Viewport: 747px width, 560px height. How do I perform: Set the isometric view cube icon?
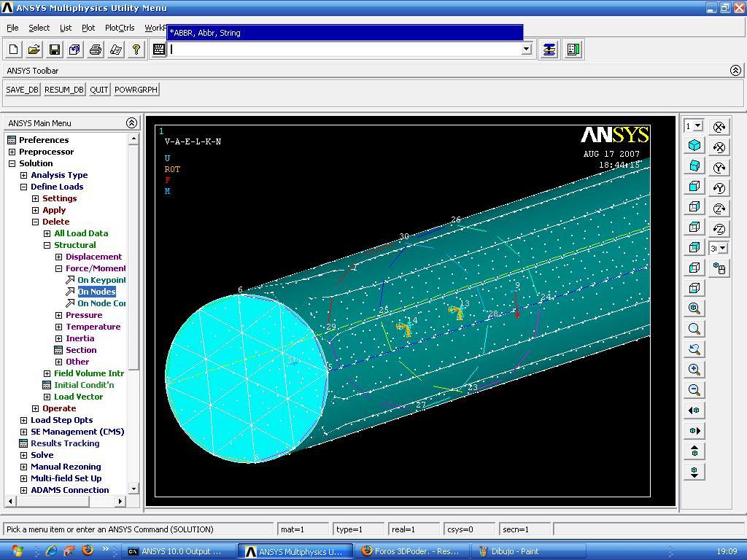point(694,145)
